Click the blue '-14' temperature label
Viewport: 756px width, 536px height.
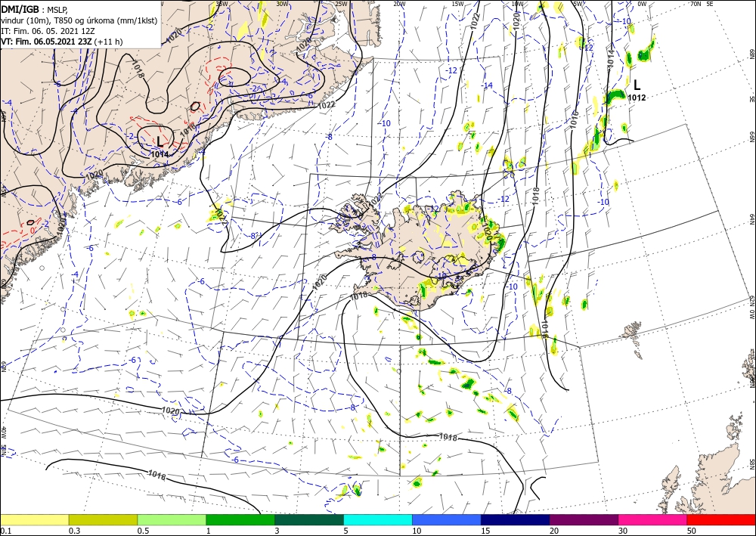click(x=488, y=85)
